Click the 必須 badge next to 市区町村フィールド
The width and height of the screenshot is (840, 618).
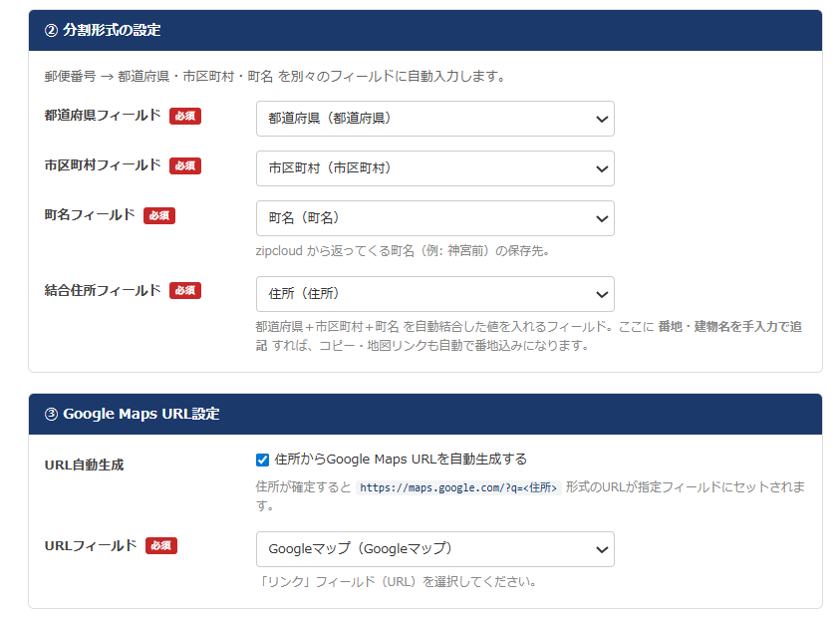pyautogui.click(x=185, y=165)
